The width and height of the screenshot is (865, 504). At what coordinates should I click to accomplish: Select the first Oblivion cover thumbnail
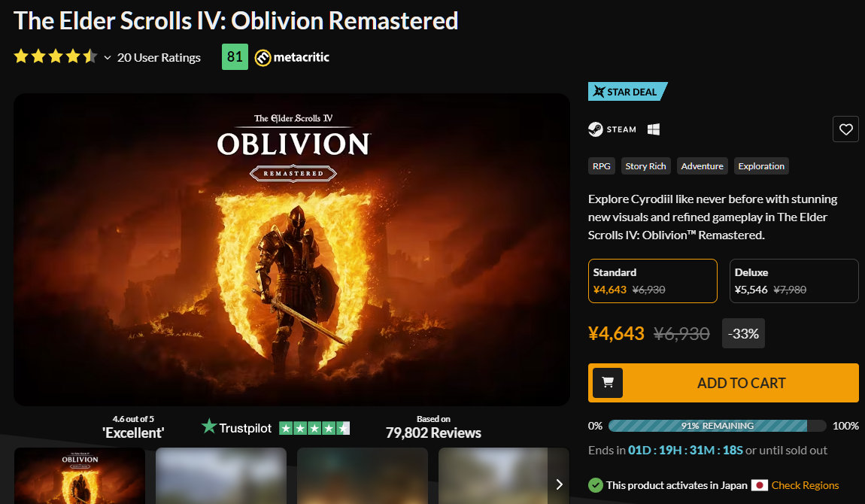[80, 476]
